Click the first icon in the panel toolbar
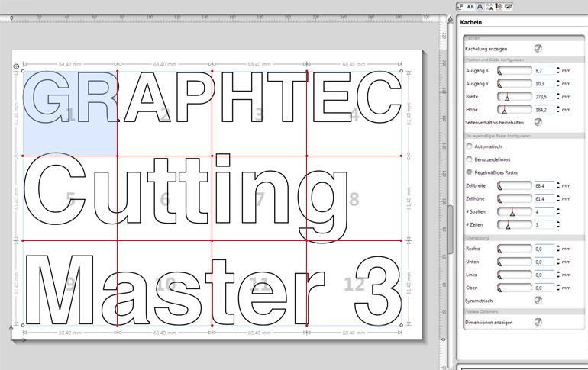This screenshot has width=588, height=370. [x=460, y=6]
